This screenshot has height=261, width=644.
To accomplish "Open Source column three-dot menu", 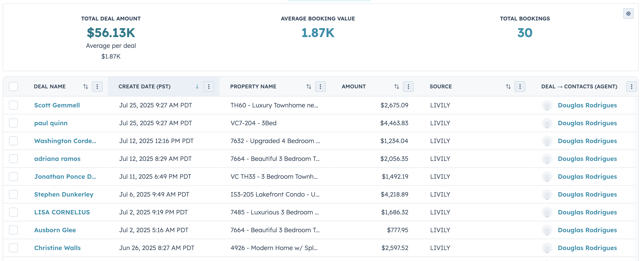I will 520,86.
